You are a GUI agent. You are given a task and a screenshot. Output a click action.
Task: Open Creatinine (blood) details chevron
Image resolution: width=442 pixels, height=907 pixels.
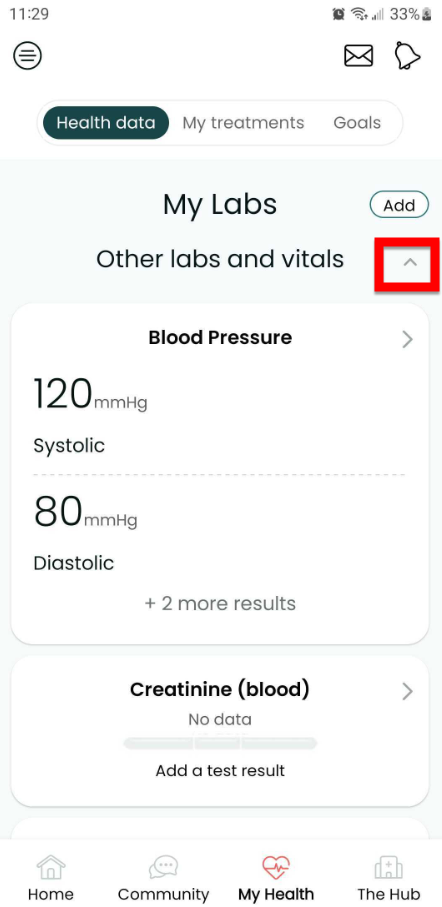[x=408, y=691]
